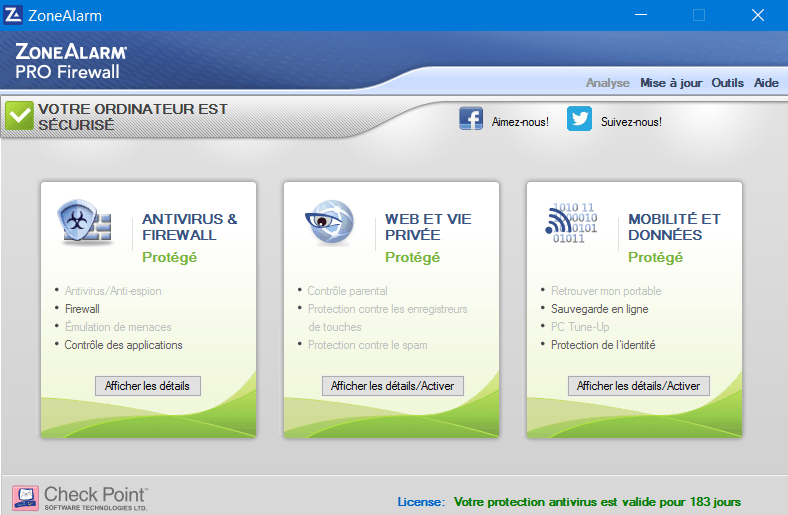The width and height of the screenshot is (788, 515).
Task: Click the Suivez-nous! link
Action: click(631, 122)
